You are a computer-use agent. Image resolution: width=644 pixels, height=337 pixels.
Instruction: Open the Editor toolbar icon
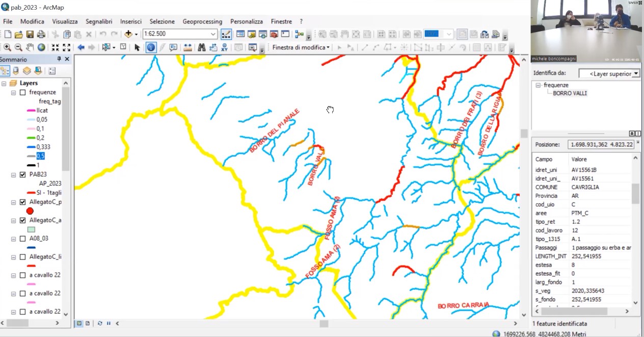point(226,34)
